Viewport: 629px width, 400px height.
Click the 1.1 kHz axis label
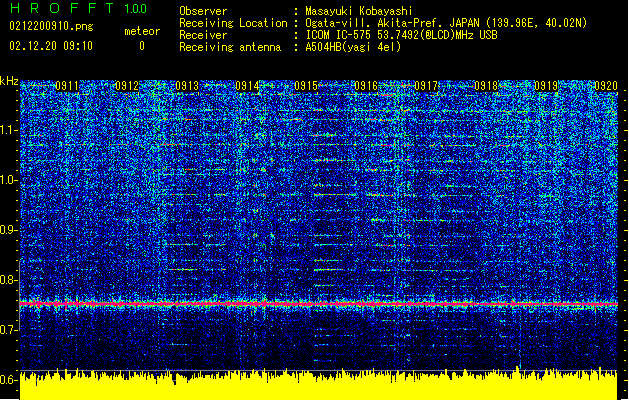click(x=9, y=130)
